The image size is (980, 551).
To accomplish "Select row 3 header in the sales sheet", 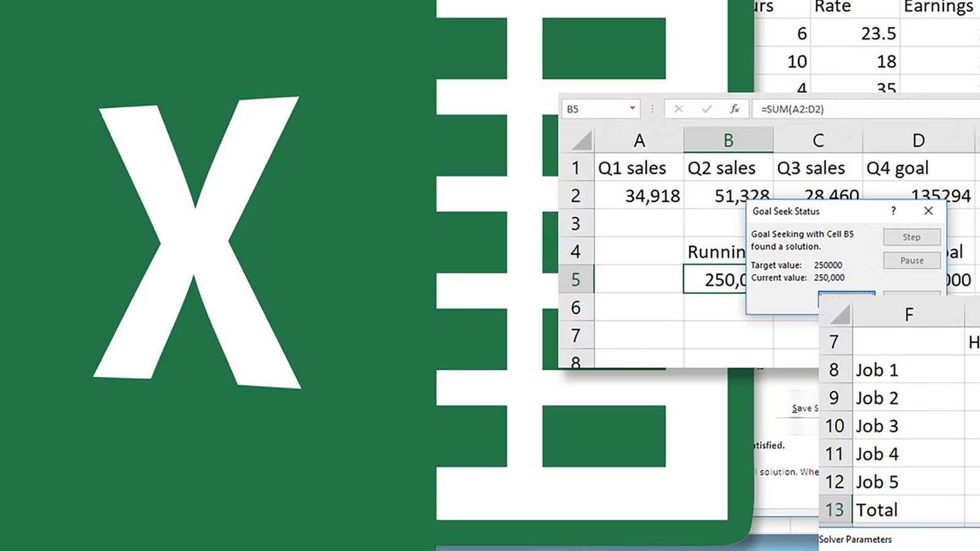I will (x=576, y=223).
